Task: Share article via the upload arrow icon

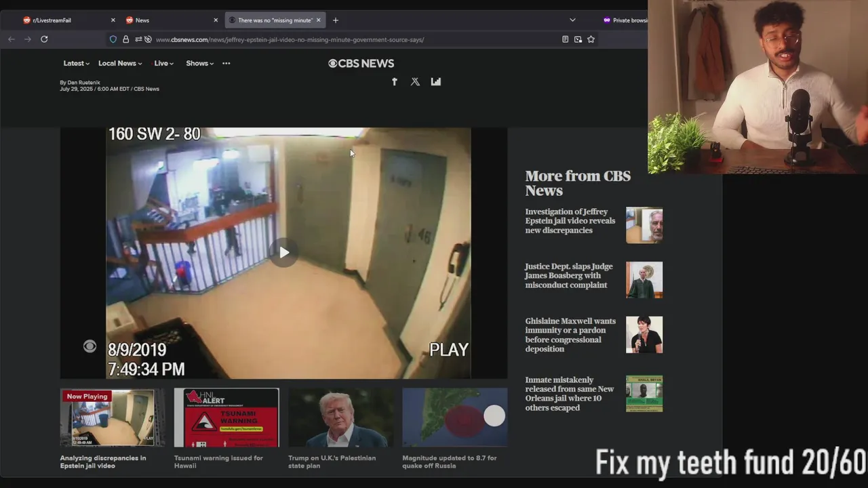Action: point(395,81)
